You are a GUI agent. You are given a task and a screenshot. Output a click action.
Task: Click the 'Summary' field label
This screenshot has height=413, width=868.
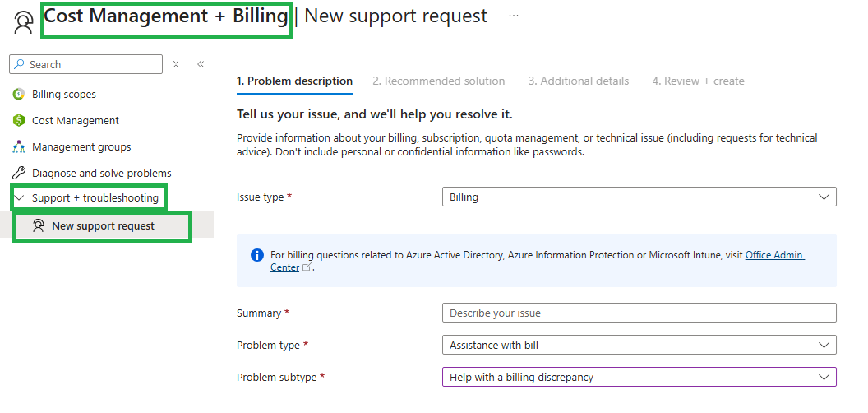click(x=259, y=313)
